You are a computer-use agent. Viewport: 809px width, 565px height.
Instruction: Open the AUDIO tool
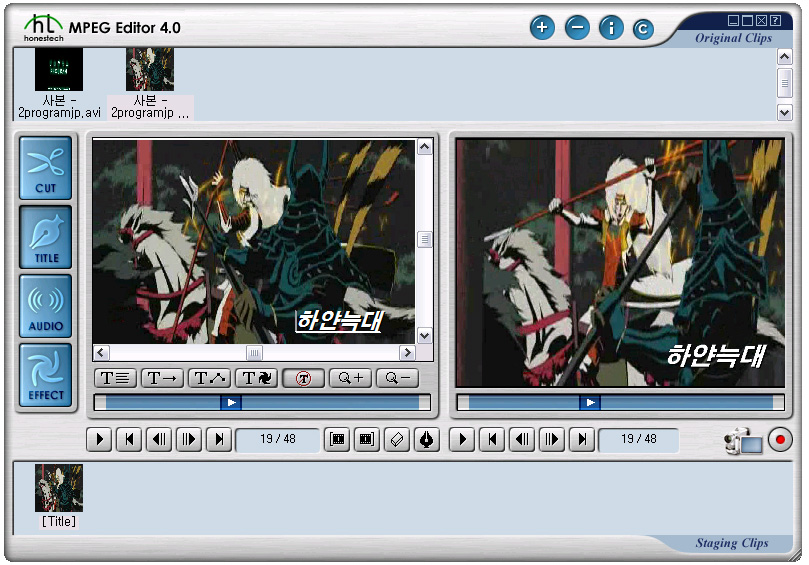click(x=45, y=306)
